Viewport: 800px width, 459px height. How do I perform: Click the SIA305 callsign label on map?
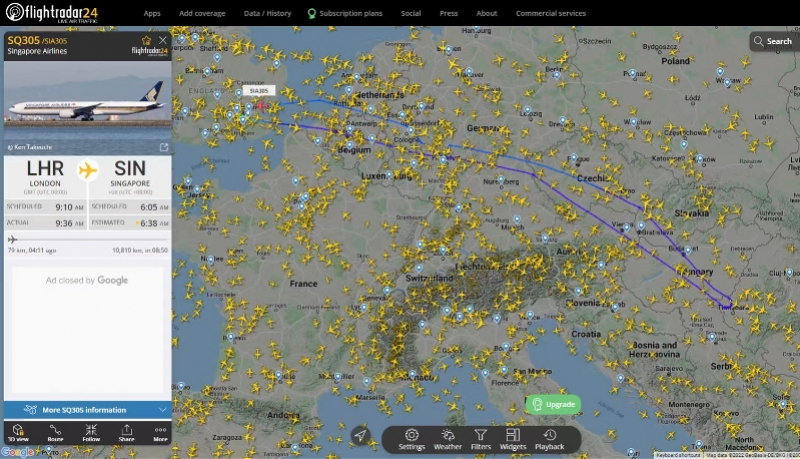tap(259, 90)
